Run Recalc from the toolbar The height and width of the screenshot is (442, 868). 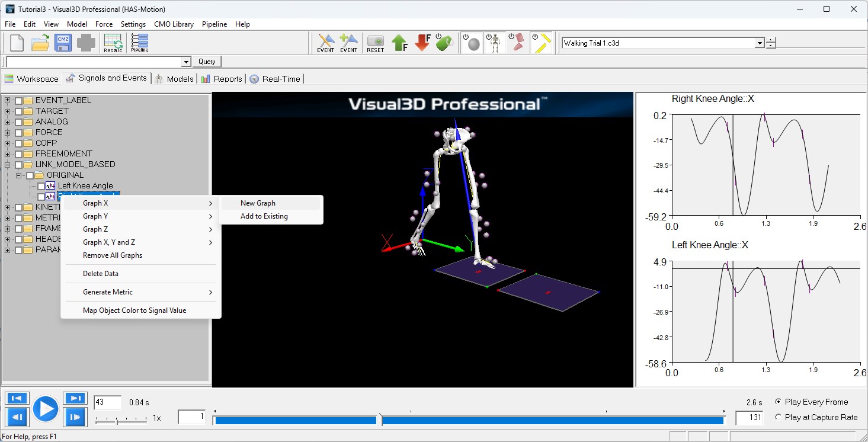coord(113,43)
